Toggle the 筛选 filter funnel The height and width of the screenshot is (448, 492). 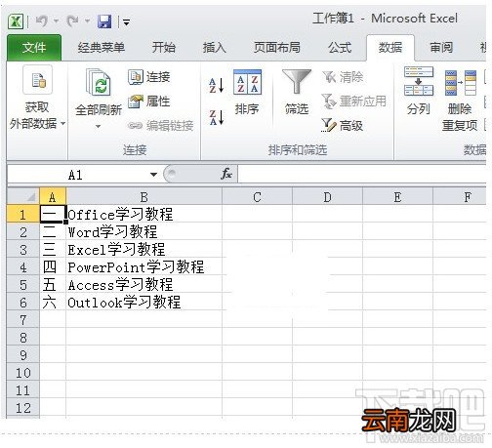(x=297, y=93)
